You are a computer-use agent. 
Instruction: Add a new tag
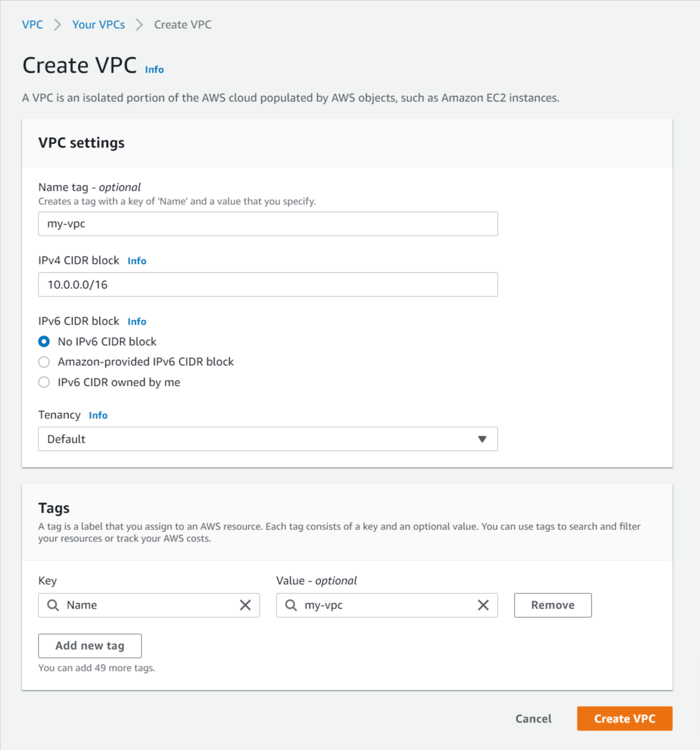90,645
